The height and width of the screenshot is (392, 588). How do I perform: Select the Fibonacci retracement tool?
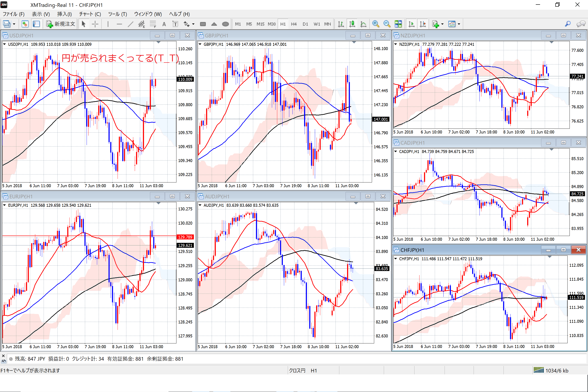click(153, 24)
